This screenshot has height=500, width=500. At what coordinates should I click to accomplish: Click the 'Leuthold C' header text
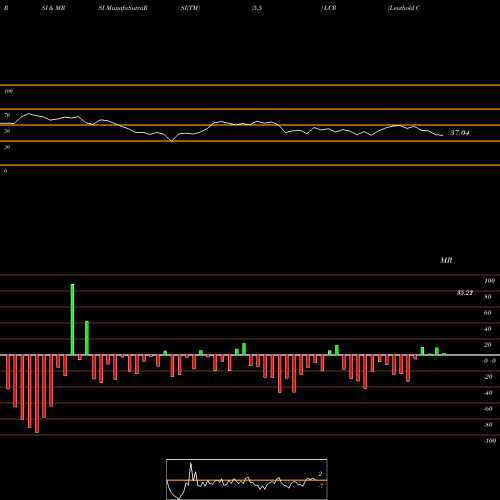pyautogui.click(x=404, y=8)
